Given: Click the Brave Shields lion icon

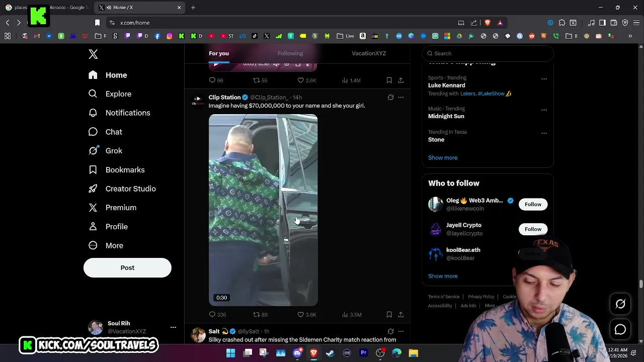Looking at the screenshot, I should point(487,23).
